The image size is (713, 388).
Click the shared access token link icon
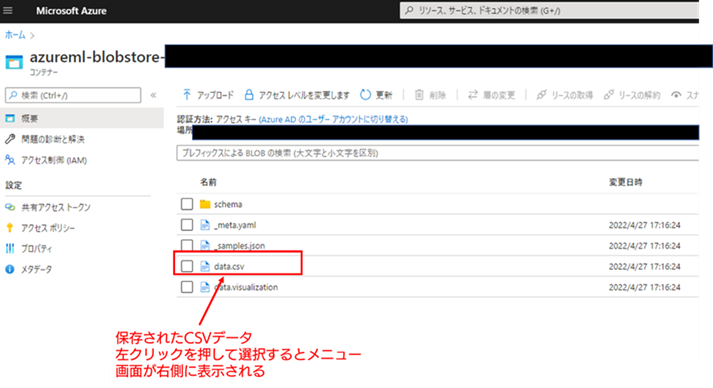tap(10, 207)
